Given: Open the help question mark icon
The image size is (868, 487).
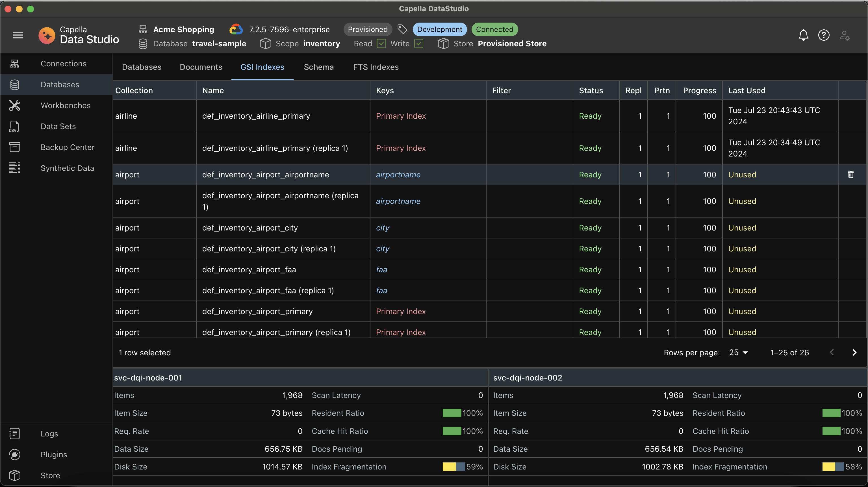Looking at the screenshot, I should click(824, 35).
